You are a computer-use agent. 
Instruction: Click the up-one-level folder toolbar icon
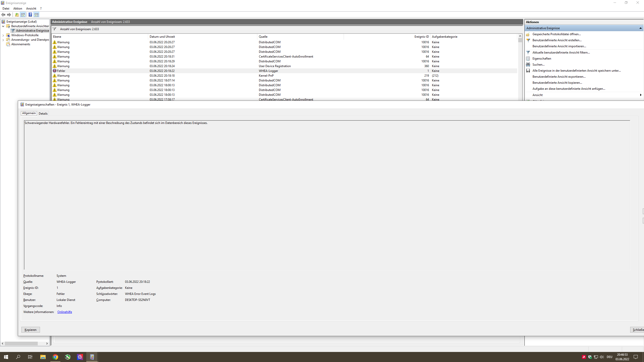coord(17,15)
